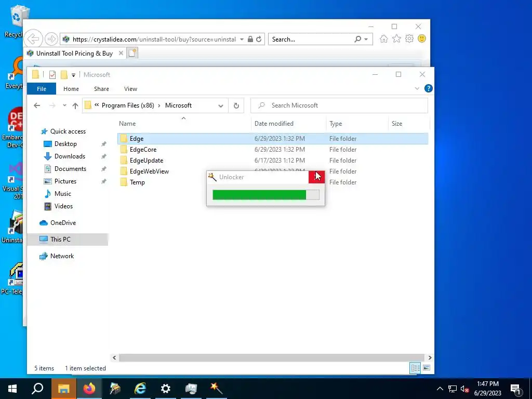Sort by Date modified column

point(288,124)
